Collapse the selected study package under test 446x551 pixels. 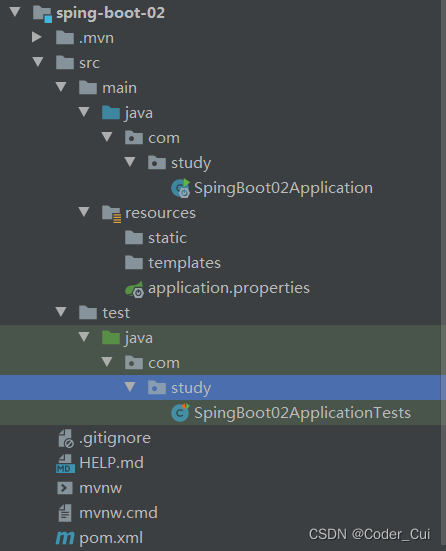130,387
